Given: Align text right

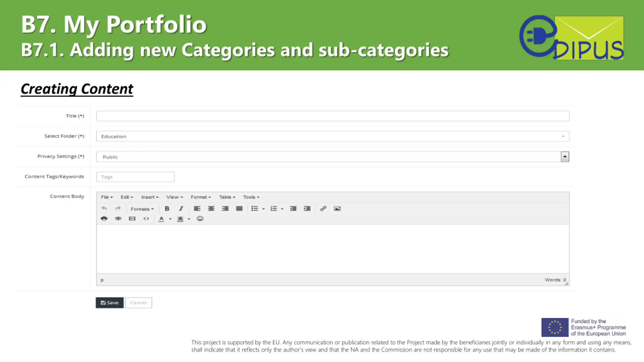Looking at the screenshot, I should click(225, 208).
